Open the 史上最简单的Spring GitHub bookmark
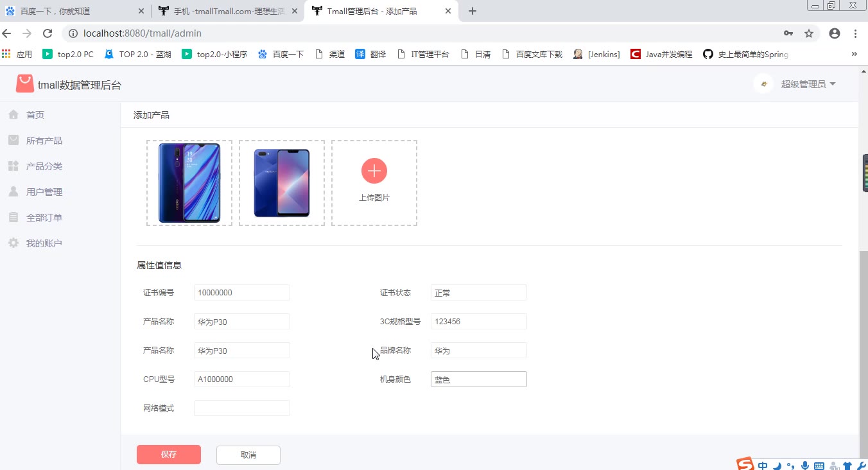This screenshot has height=470, width=868. point(745,54)
